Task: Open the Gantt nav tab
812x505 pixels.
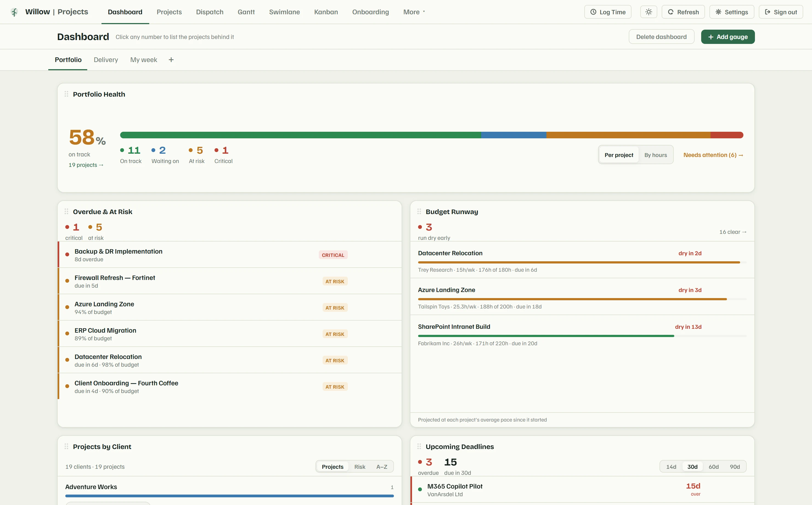Action: pos(246,12)
